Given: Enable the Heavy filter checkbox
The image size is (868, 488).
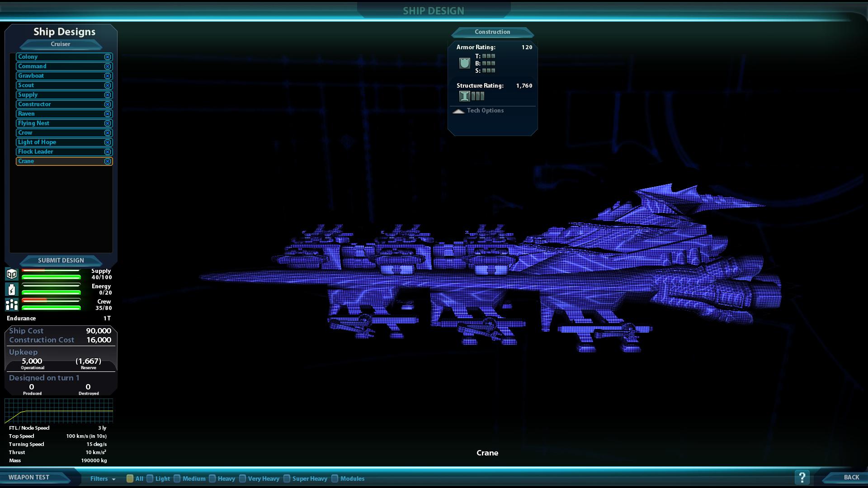Looking at the screenshot, I should (212, 479).
